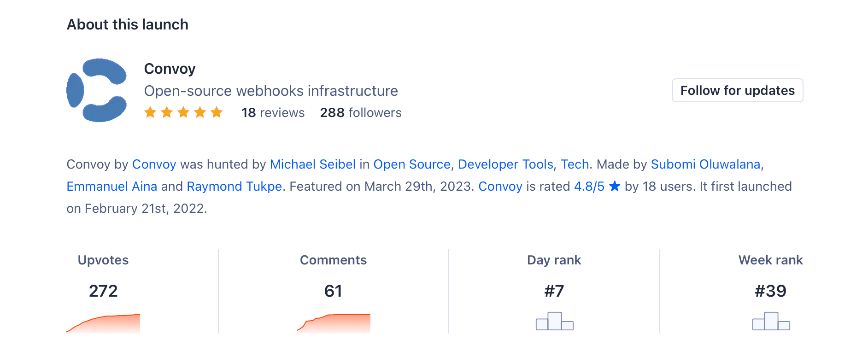Click the Comments label
Screen dimensions: 868x363
(334, 260)
